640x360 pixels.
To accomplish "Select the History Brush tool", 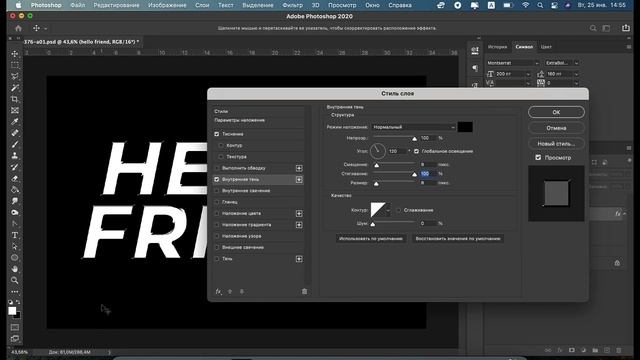I will tap(15, 167).
